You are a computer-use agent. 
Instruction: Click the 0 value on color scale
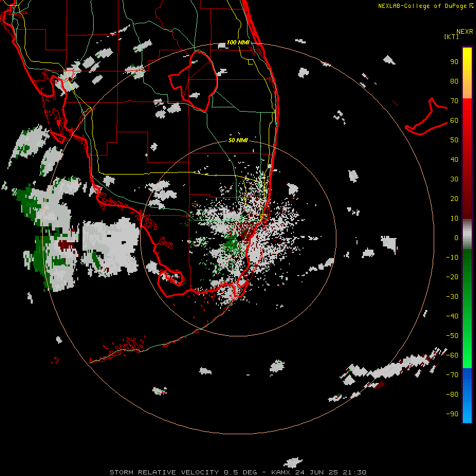[456, 237]
